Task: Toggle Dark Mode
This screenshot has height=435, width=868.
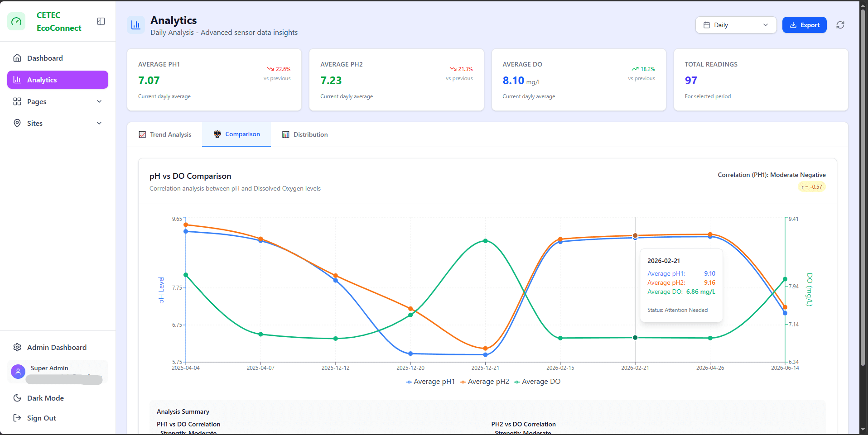Action: (x=58, y=398)
